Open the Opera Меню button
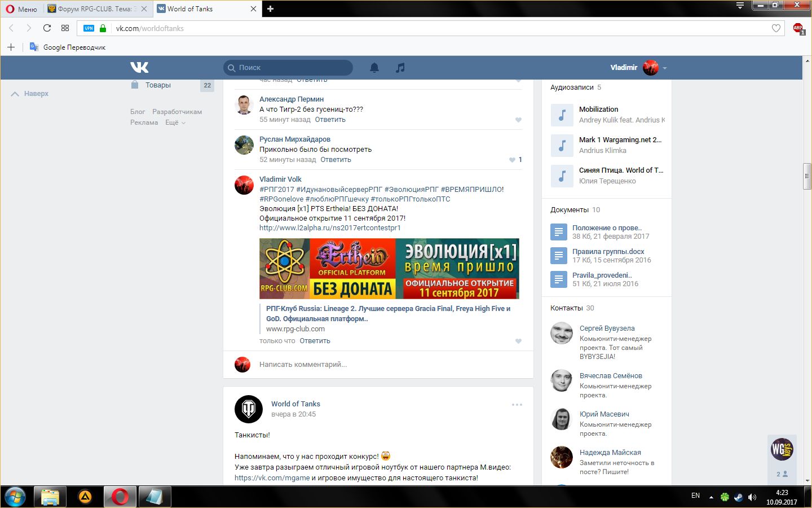The image size is (812, 508). pos(21,9)
